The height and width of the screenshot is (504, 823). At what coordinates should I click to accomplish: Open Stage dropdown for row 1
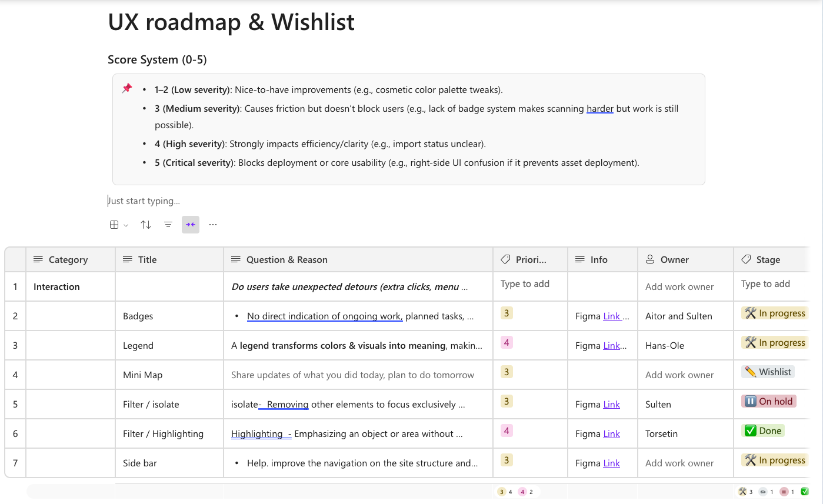coord(765,284)
